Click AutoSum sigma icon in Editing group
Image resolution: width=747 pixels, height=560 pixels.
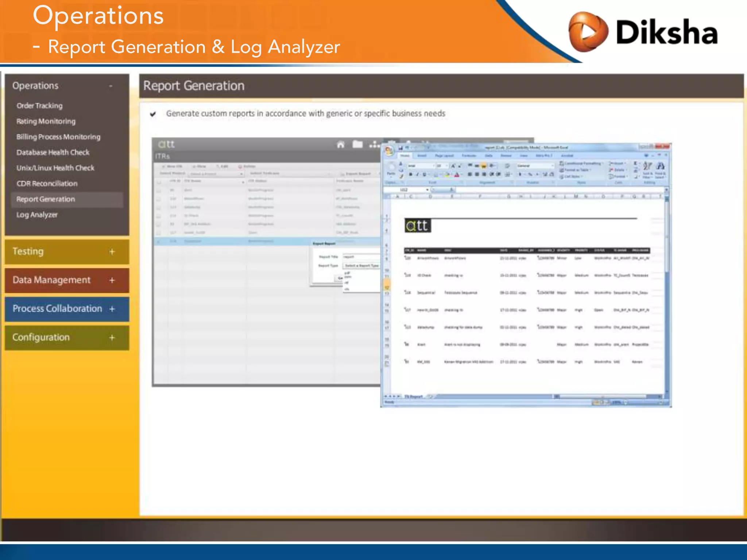(635, 163)
